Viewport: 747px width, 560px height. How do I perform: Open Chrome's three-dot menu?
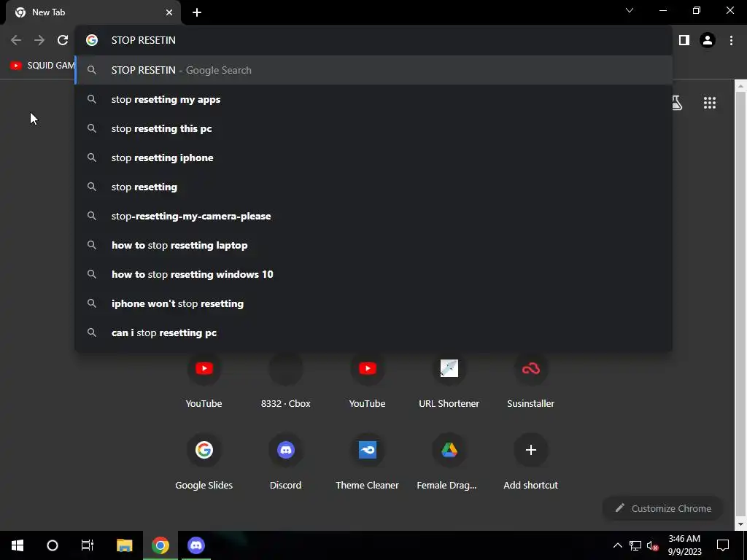(731, 41)
